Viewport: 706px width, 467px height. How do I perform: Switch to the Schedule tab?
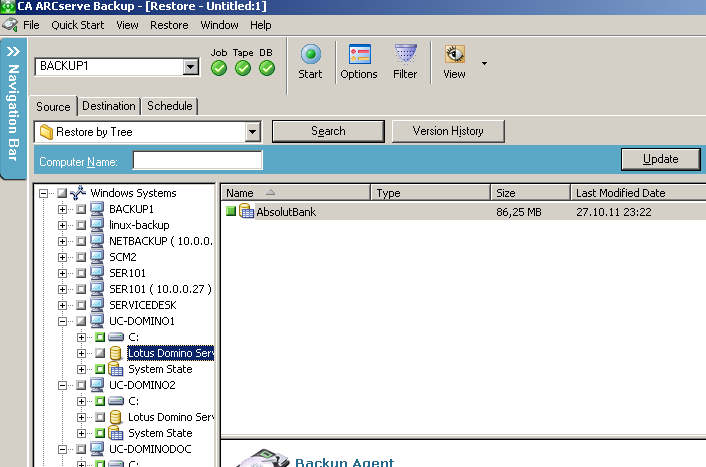click(170, 106)
